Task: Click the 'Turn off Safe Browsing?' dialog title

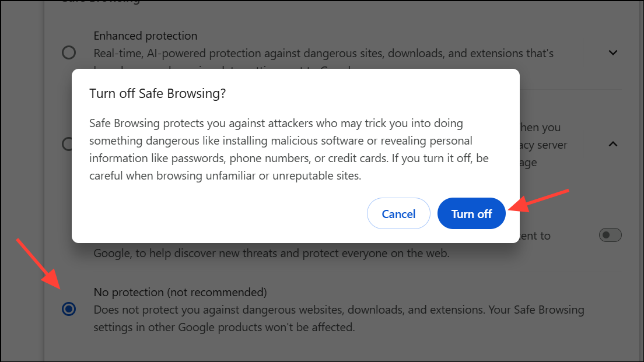Action: 157,94
